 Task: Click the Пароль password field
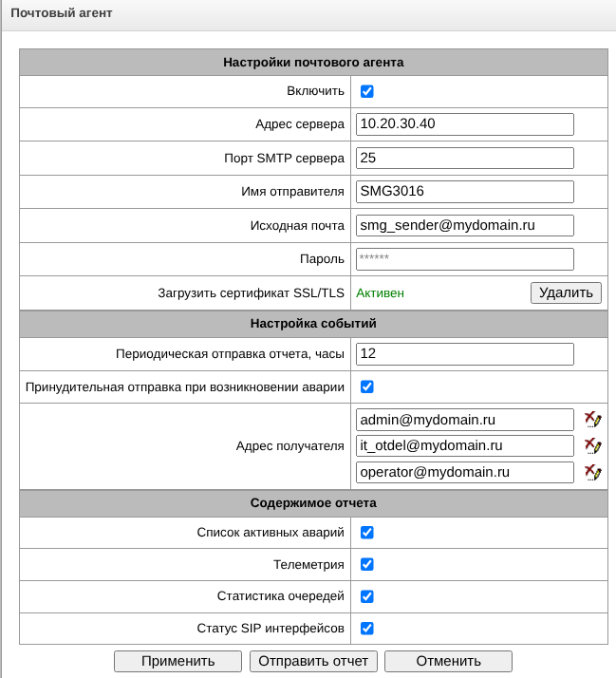(x=465, y=258)
